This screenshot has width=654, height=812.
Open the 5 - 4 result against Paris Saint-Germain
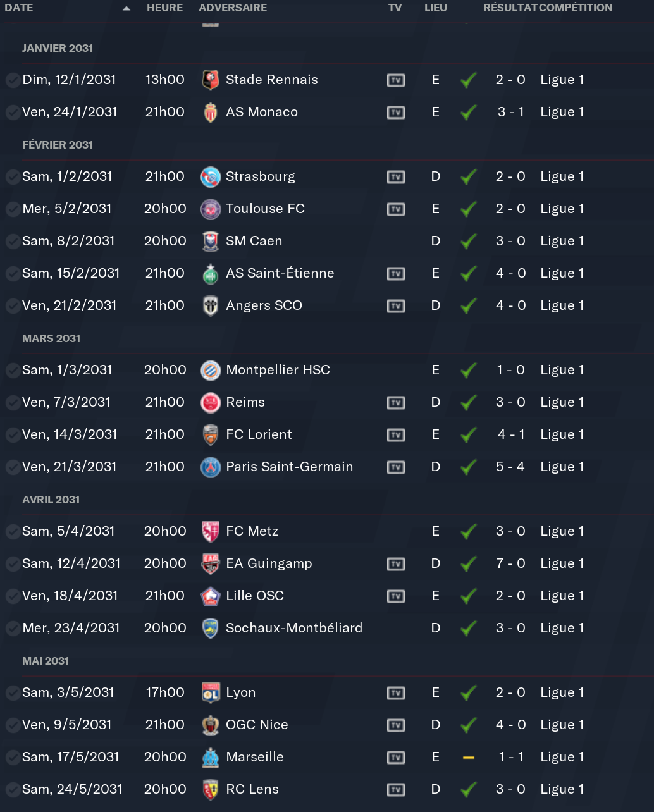click(x=510, y=467)
